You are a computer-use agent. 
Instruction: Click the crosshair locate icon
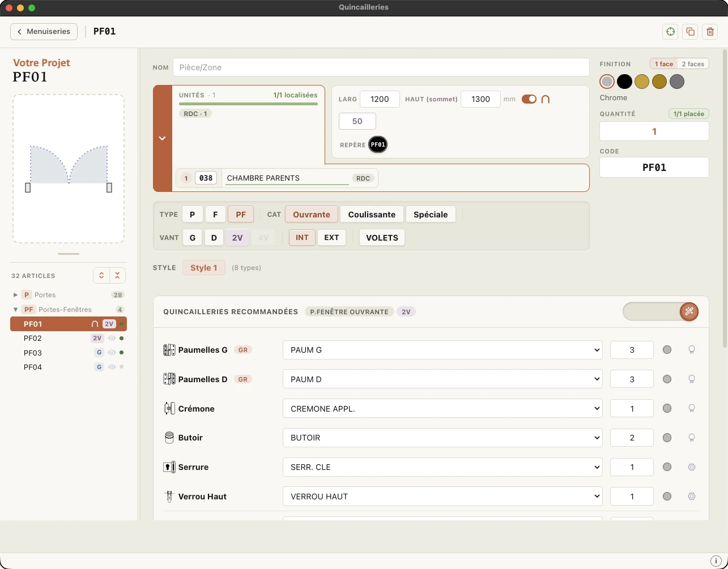coord(670,32)
